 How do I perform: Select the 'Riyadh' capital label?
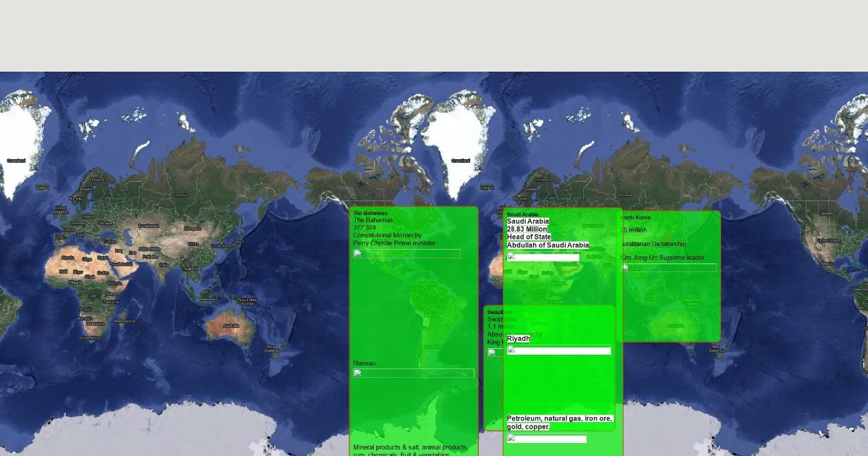click(x=518, y=339)
